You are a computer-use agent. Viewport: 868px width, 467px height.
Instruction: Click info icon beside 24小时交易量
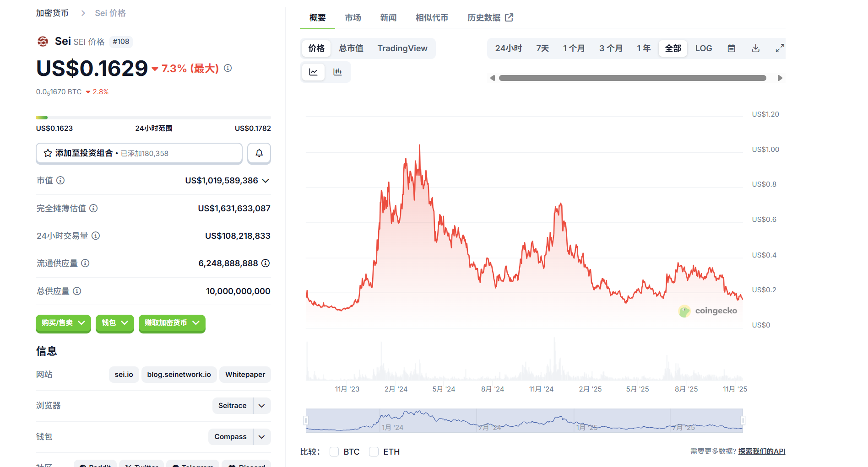click(x=96, y=236)
